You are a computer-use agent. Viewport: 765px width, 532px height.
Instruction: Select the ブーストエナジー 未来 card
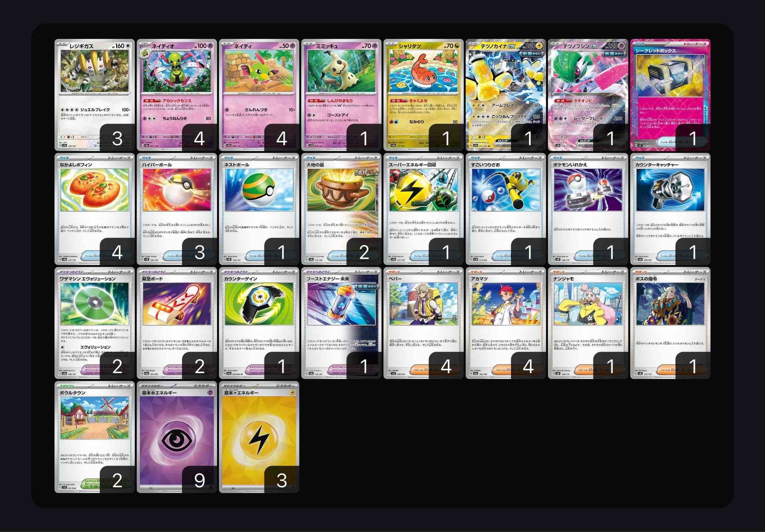(x=341, y=323)
